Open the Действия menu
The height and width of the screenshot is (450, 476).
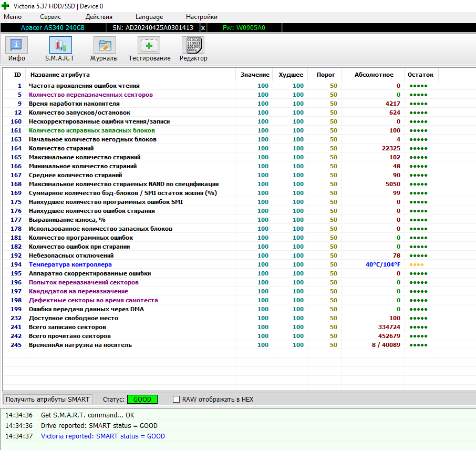pos(99,17)
